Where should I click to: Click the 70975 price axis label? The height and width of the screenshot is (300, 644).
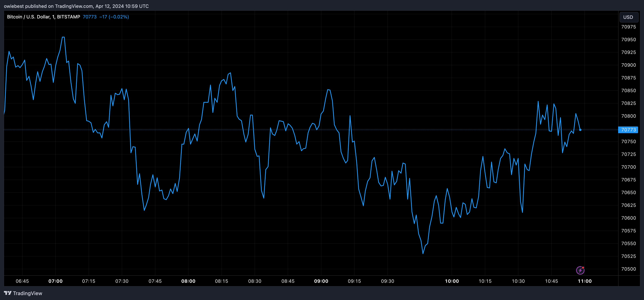[629, 27]
